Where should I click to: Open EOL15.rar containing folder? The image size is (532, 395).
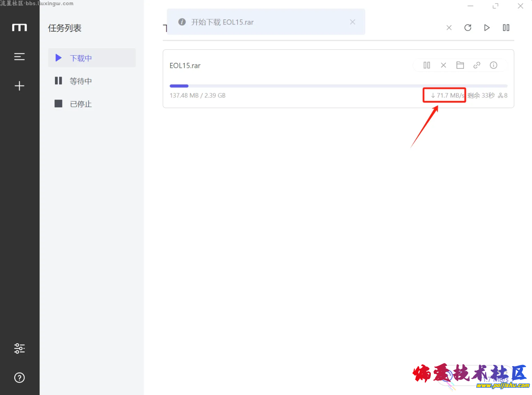[460, 65]
